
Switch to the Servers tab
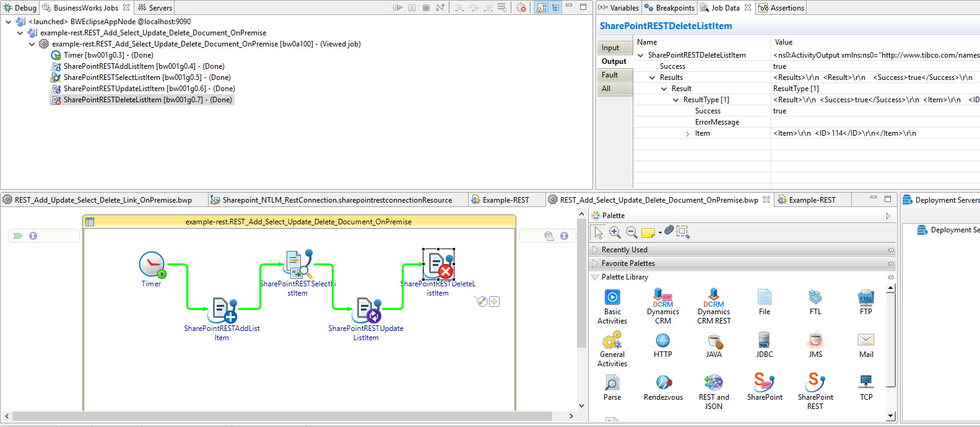coord(155,7)
